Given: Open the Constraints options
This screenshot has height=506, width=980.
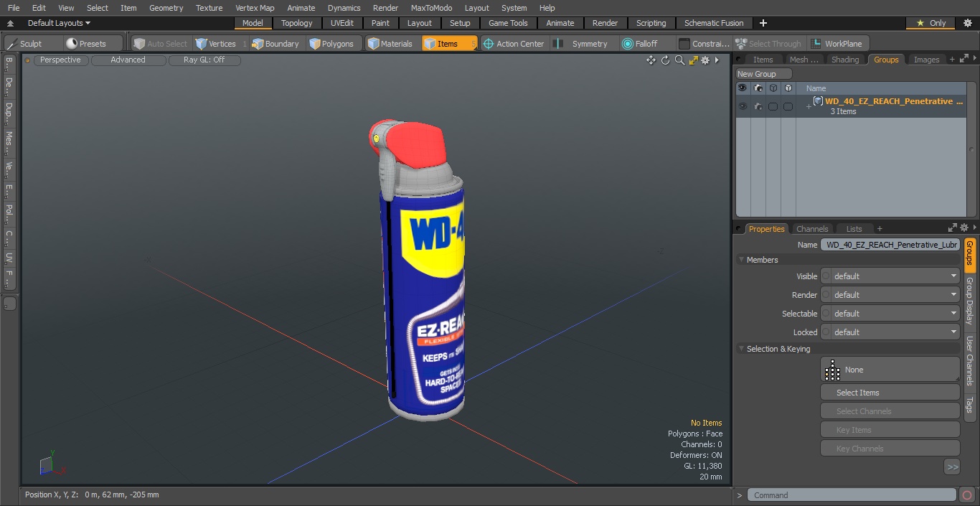Looking at the screenshot, I should [705, 44].
